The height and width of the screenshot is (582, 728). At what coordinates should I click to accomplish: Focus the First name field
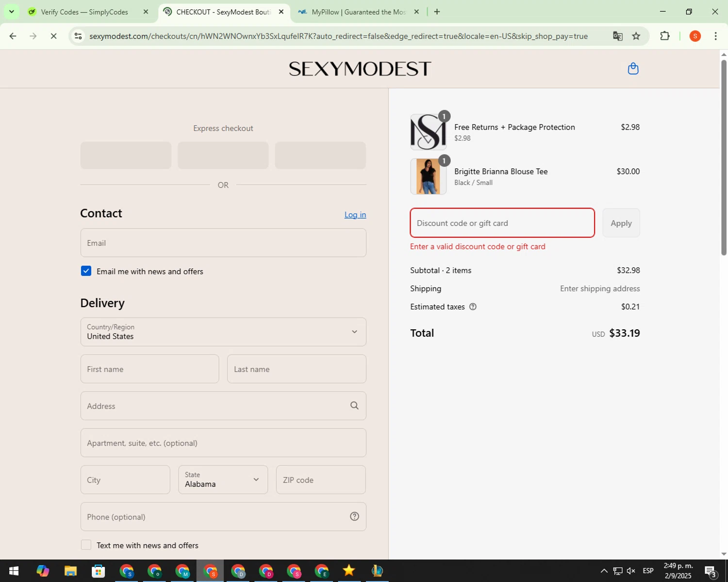click(x=149, y=369)
